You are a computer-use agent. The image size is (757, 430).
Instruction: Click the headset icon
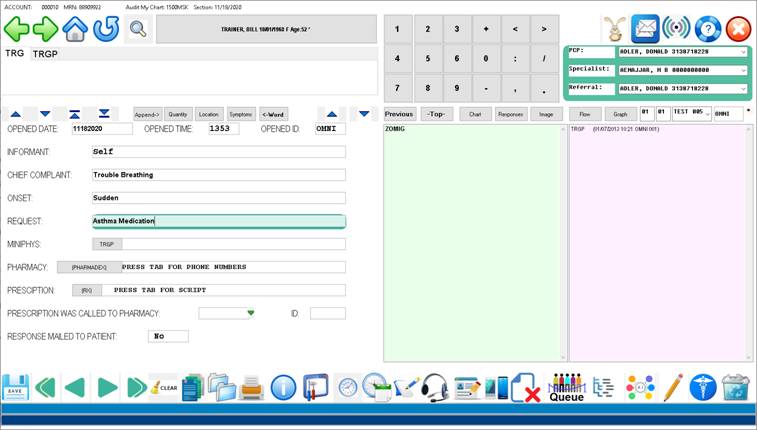(434, 387)
